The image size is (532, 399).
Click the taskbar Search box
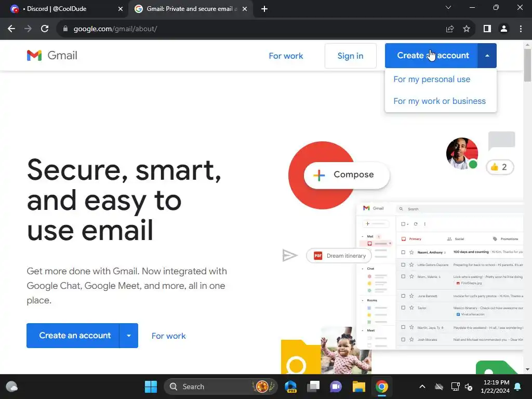220,387
